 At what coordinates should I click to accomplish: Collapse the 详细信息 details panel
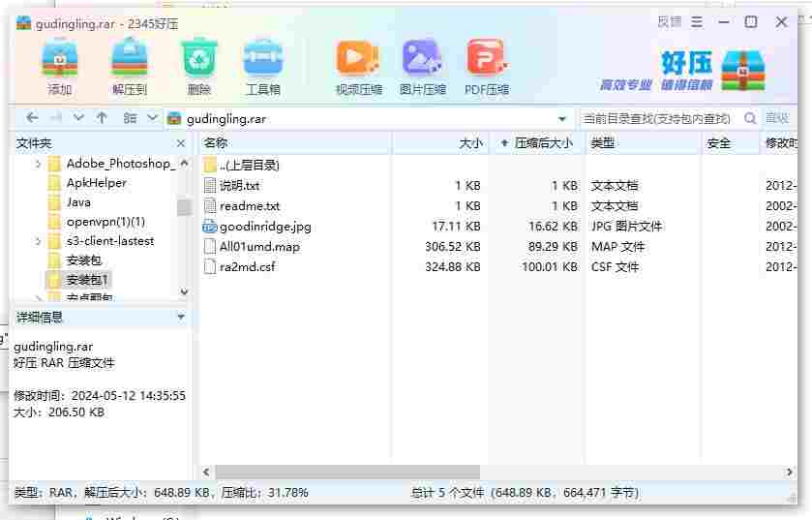181,316
